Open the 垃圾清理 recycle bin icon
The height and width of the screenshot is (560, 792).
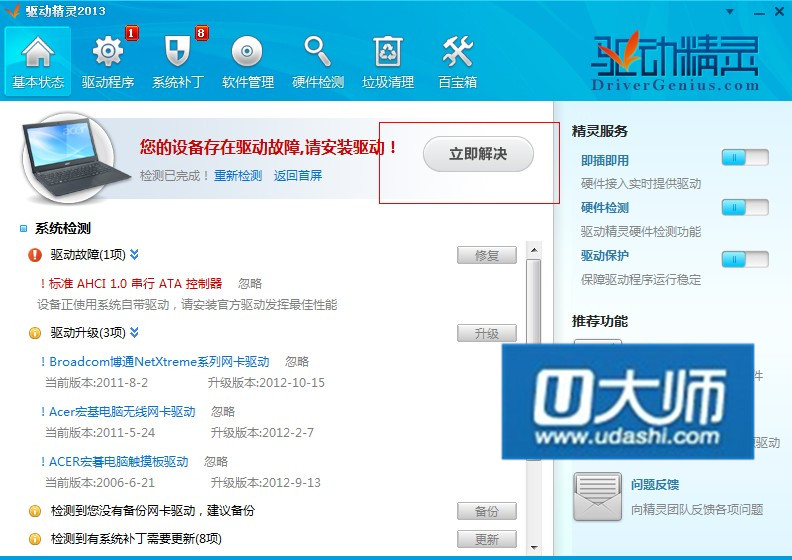(388, 50)
